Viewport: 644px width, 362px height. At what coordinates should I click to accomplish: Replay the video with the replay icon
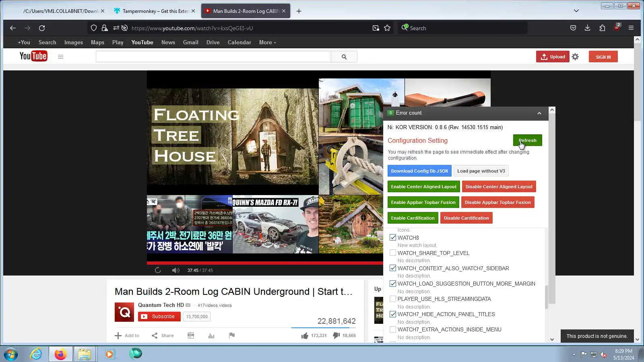158,270
